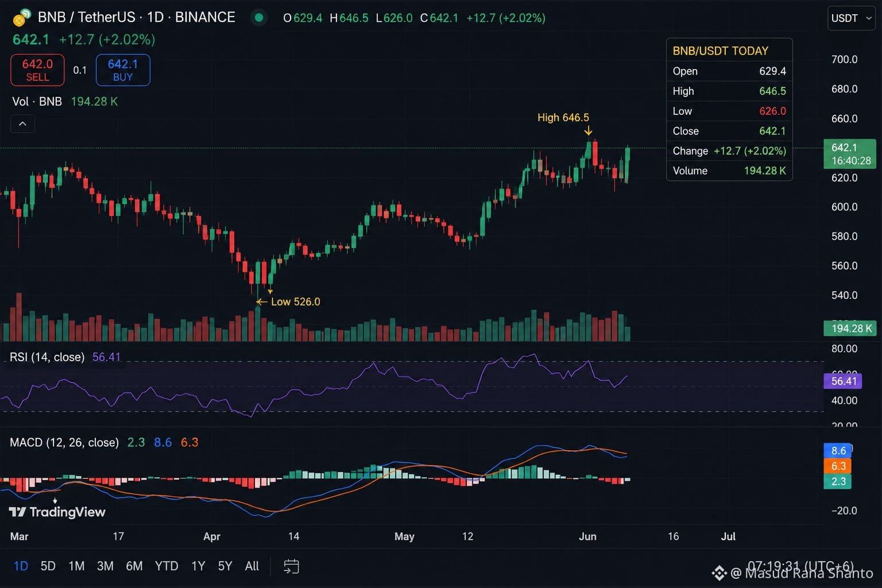Click the Open 629.4 row value
Image resolution: width=882 pixels, height=588 pixels.
pyautogui.click(x=772, y=71)
